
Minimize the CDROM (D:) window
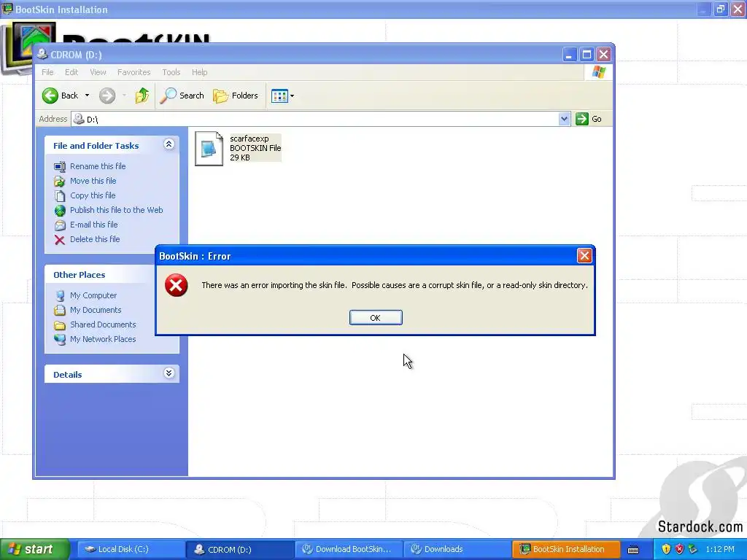569,55
